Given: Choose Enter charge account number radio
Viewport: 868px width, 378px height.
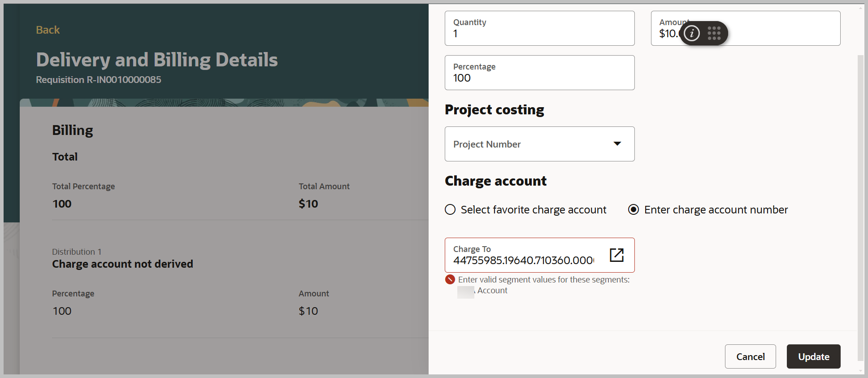Looking at the screenshot, I should tap(634, 210).
